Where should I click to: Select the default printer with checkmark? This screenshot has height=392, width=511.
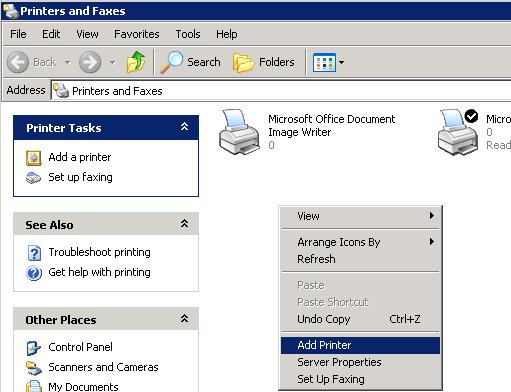click(x=458, y=132)
